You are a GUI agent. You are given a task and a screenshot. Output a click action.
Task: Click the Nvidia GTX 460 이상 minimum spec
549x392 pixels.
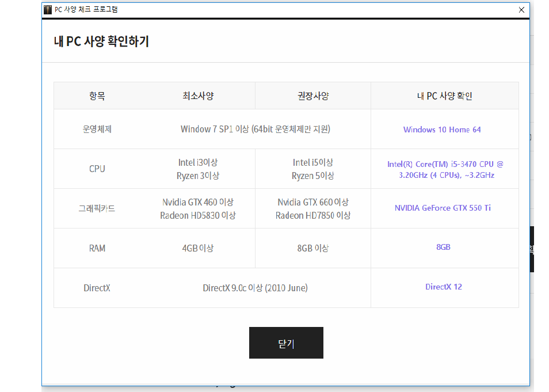point(197,202)
